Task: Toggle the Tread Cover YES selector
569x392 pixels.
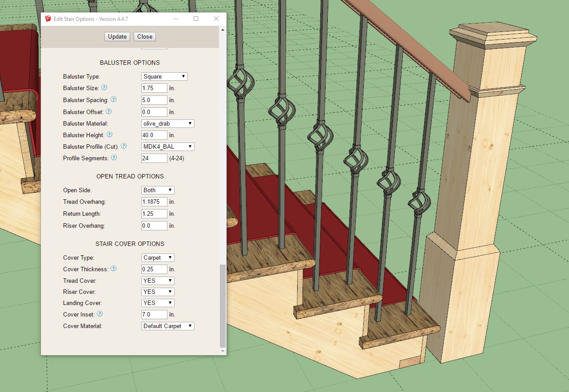Action: click(x=158, y=281)
